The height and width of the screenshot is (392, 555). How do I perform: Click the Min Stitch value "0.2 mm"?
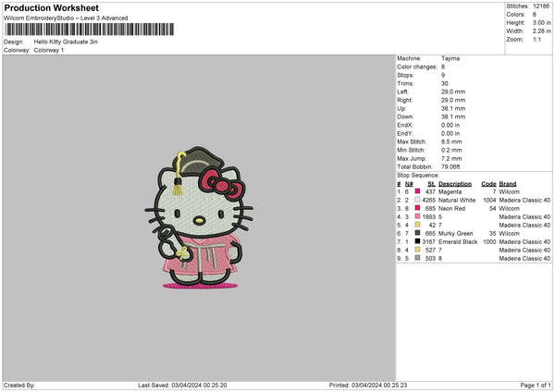451,150
